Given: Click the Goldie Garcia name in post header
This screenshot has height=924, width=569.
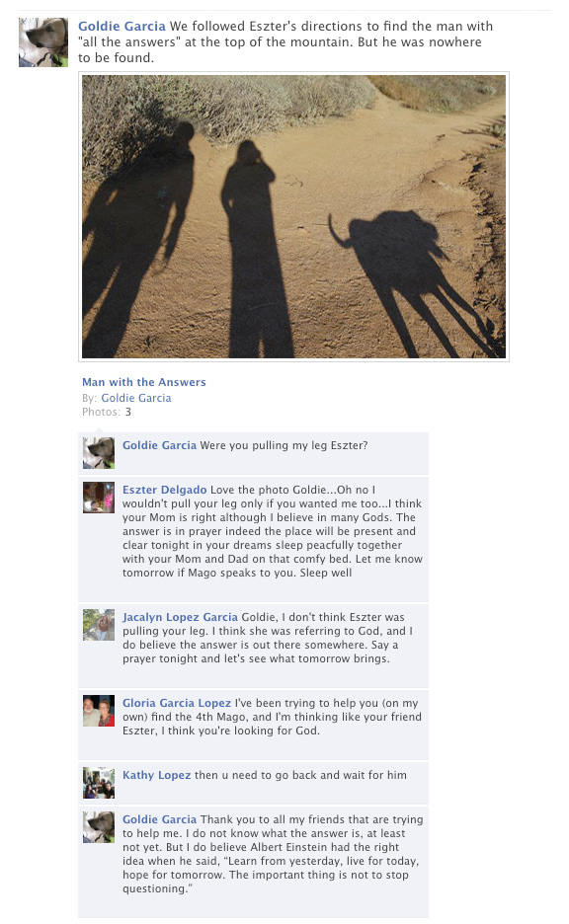Looking at the screenshot, I should point(122,26).
